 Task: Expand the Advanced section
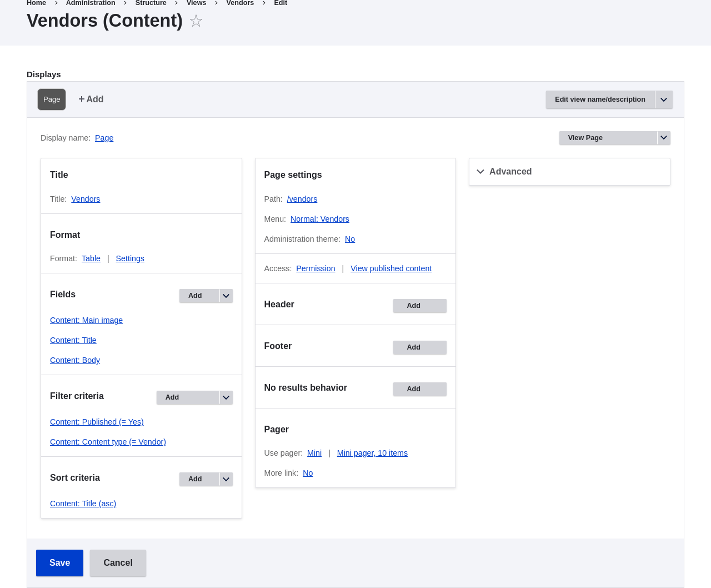tap(510, 172)
